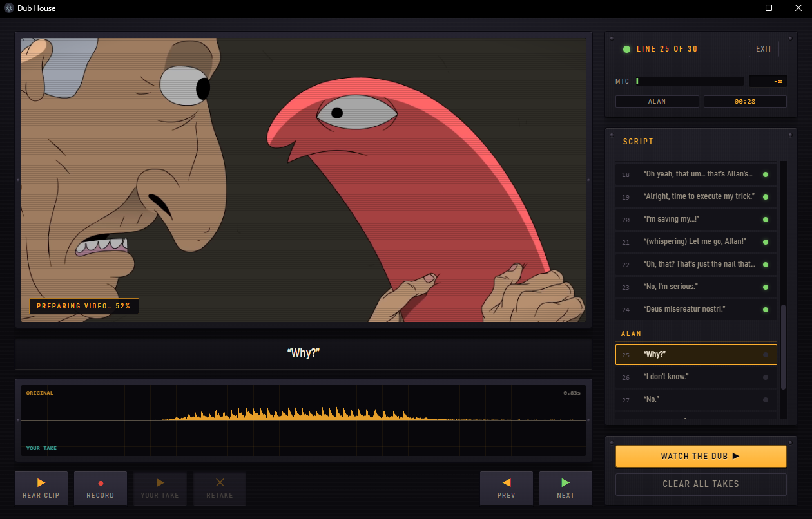Select script line 22 "Oh, that? That's just the nail"
This screenshot has height=519, width=812.
click(x=696, y=264)
